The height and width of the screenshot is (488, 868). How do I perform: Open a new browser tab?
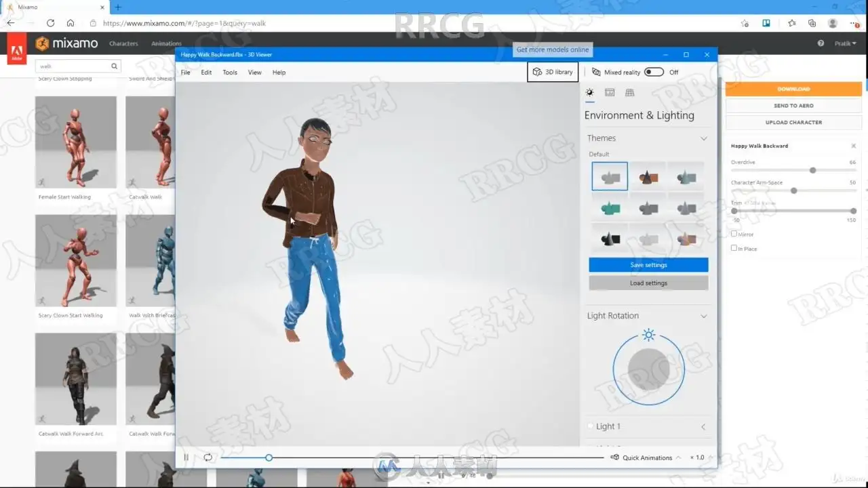[118, 7]
